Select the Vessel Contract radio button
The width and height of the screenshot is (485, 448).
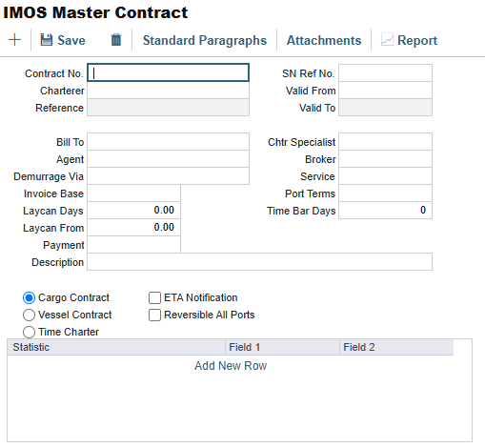tap(29, 316)
